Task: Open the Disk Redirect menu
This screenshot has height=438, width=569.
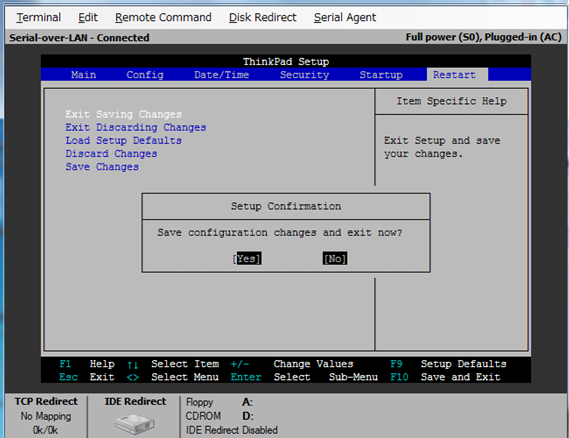Action: click(263, 17)
